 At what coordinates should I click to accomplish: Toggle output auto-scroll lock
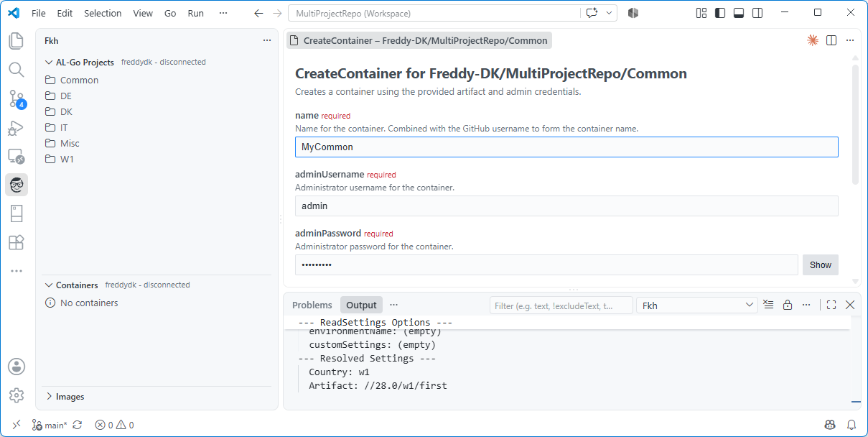point(787,305)
